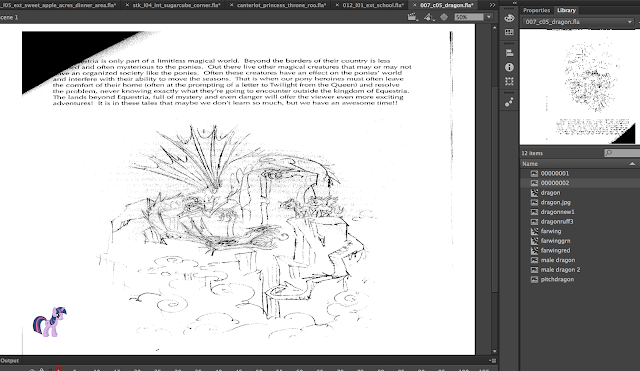Viewport: 640px width, 371px height.
Task: Open library document dropdown 007_c05_dragon.fla
Action: pos(578,22)
